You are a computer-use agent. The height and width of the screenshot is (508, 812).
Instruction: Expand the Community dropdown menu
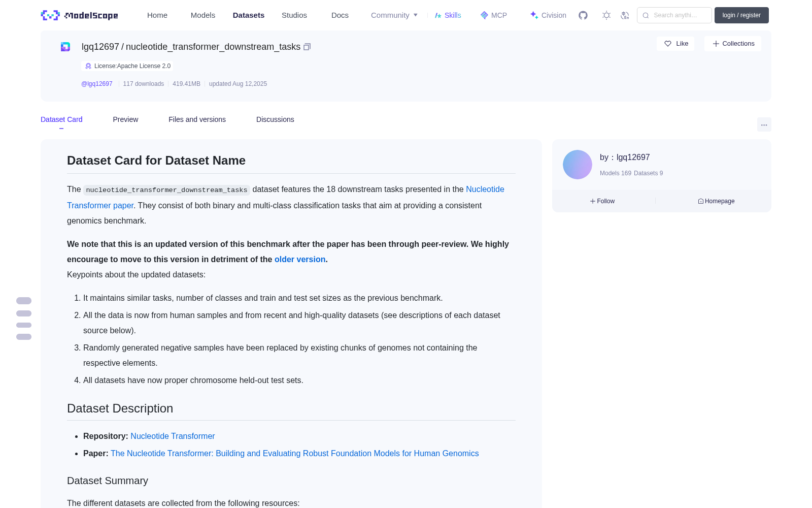pyautogui.click(x=394, y=15)
